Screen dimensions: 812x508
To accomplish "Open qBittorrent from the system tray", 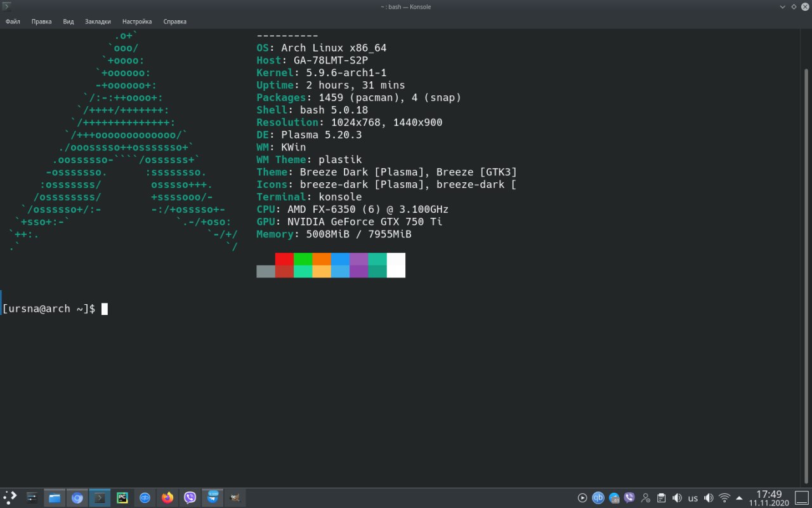I will [598, 498].
